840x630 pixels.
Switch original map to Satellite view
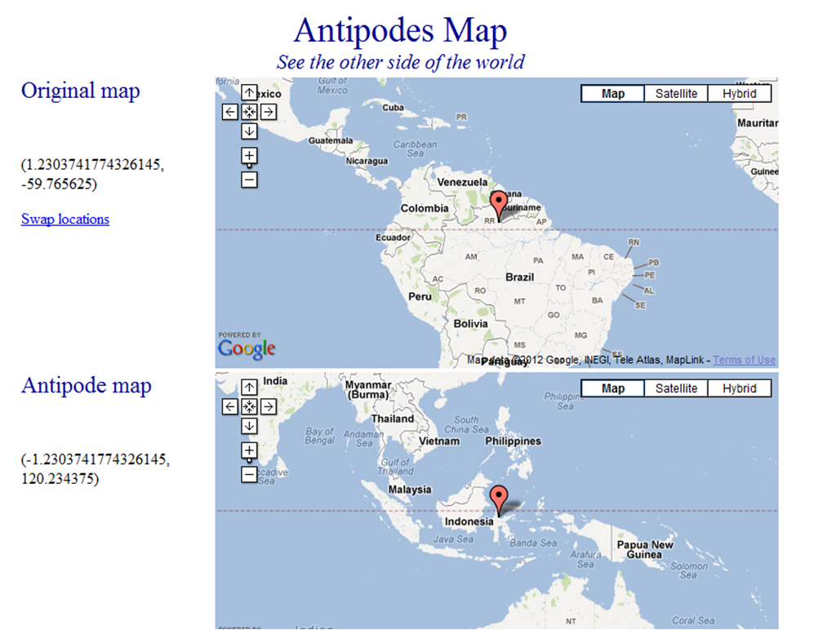(676, 93)
